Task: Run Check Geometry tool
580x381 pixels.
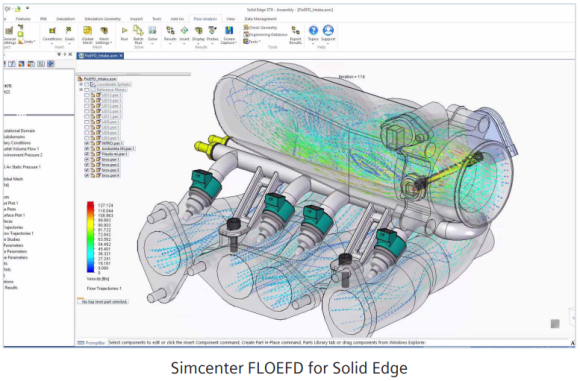Action: click(260, 27)
